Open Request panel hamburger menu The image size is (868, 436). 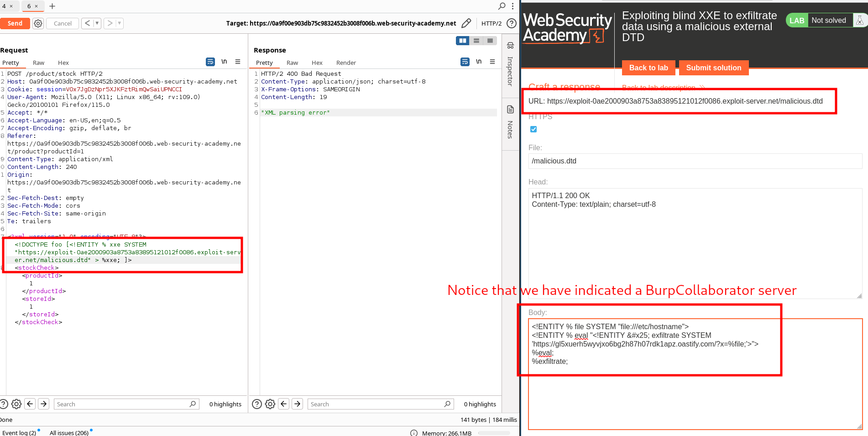(x=238, y=62)
